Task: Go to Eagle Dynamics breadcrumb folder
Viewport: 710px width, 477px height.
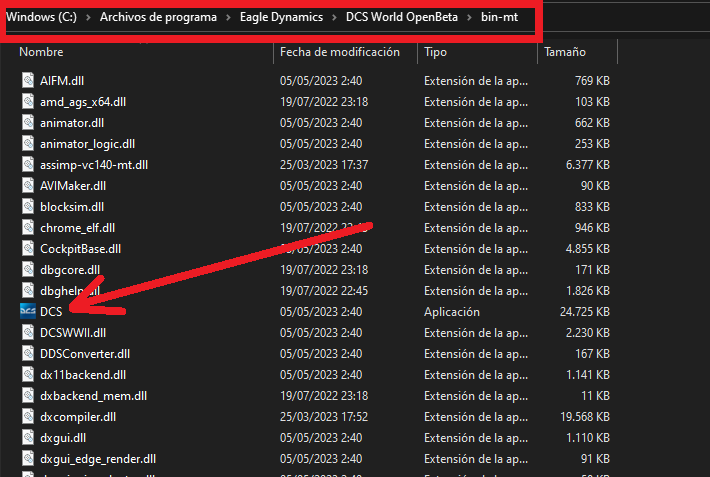Action: tap(281, 17)
